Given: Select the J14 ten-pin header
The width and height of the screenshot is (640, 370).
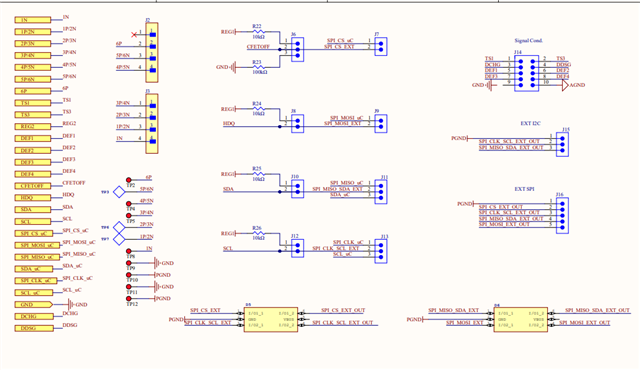Looking at the screenshot, I should coord(527,73).
